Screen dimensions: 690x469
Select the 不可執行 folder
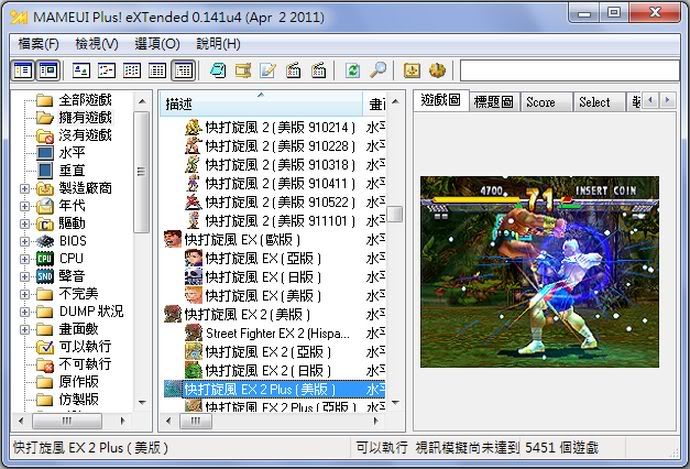coord(85,364)
